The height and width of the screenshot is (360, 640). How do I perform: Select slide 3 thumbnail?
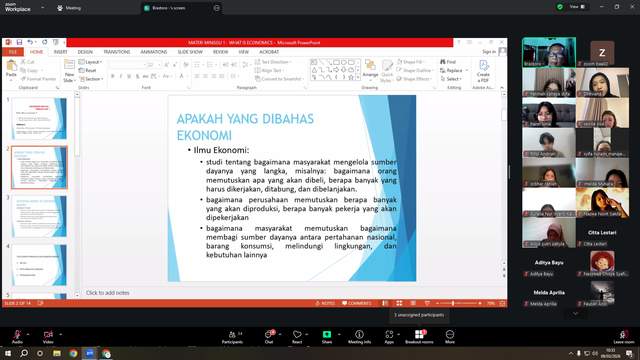pos(39,216)
